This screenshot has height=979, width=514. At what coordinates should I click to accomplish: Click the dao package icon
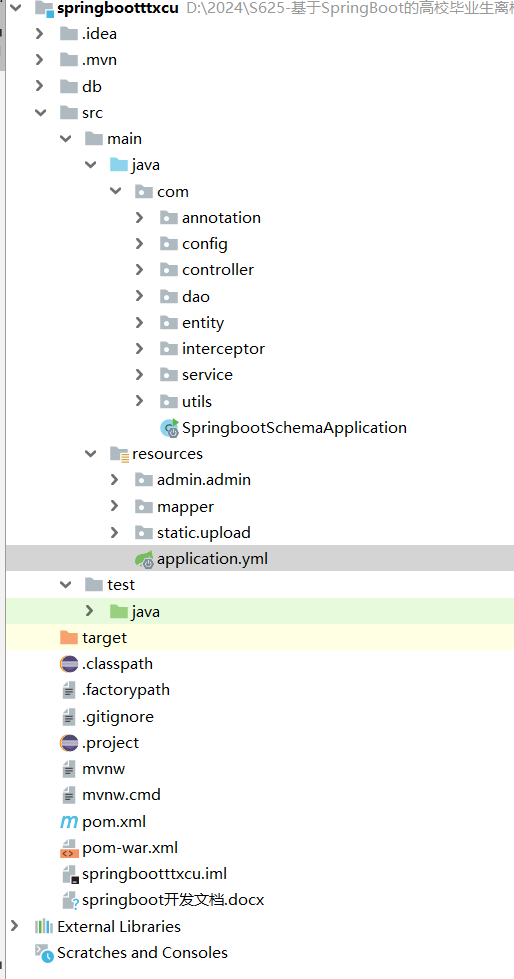[169, 297]
